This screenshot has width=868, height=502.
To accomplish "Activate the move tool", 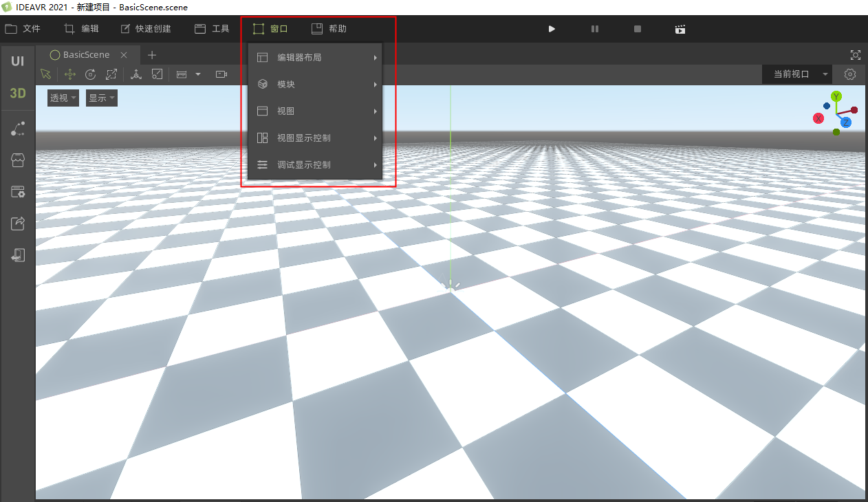I will [69, 74].
